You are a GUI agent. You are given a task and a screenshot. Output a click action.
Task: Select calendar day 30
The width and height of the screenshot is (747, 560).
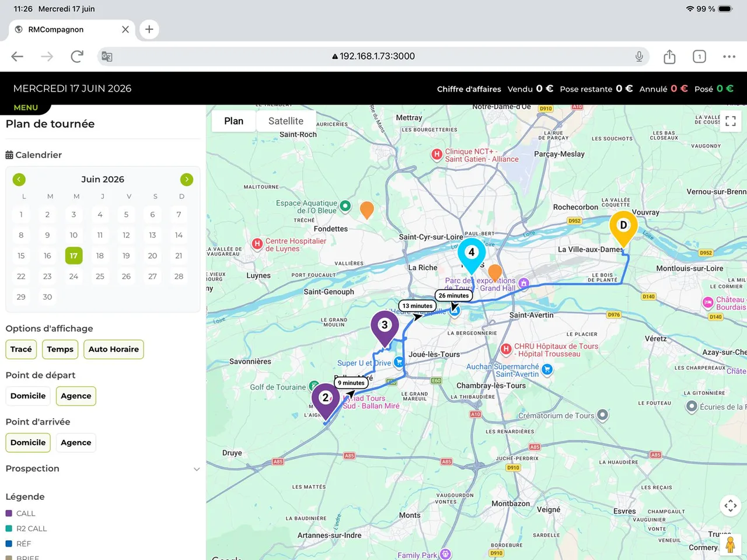click(x=47, y=297)
